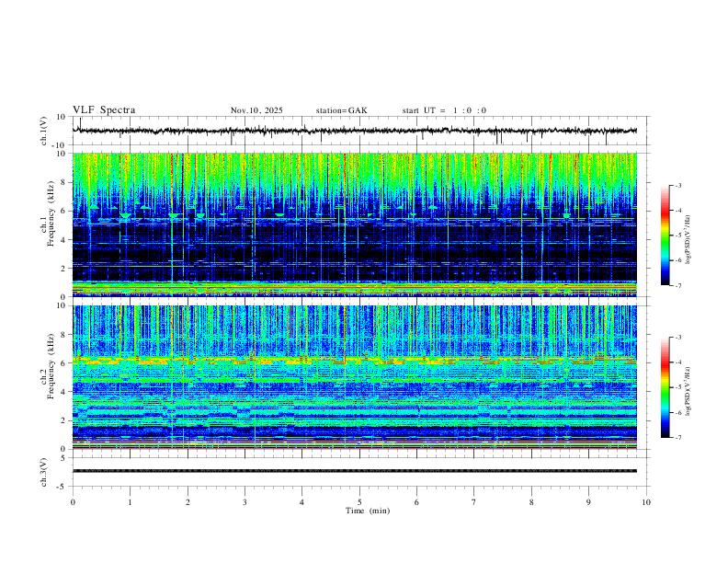Screen dimensions: 728x563
Task: Click the "-3" tick on the lower colorbar
Action: (678, 338)
